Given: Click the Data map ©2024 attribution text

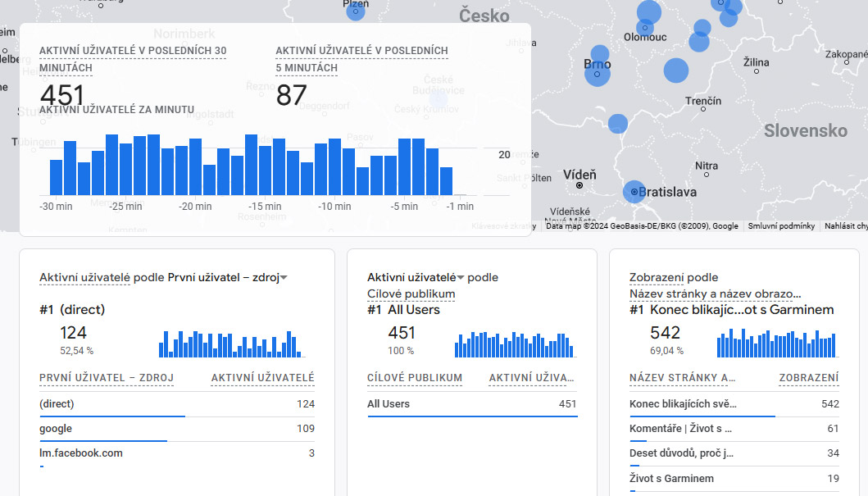Looking at the screenshot, I should tap(642, 225).
